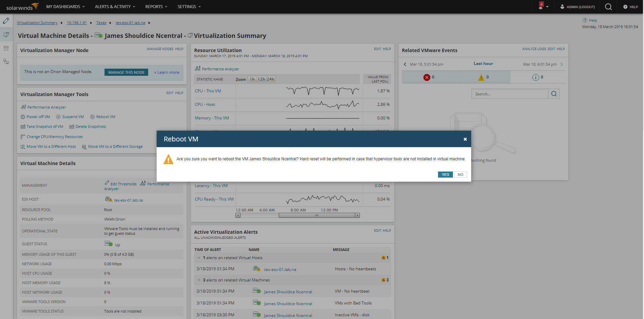The image size is (644, 319).
Task: Click the ESX host icon in VM details
Action: 108,199
